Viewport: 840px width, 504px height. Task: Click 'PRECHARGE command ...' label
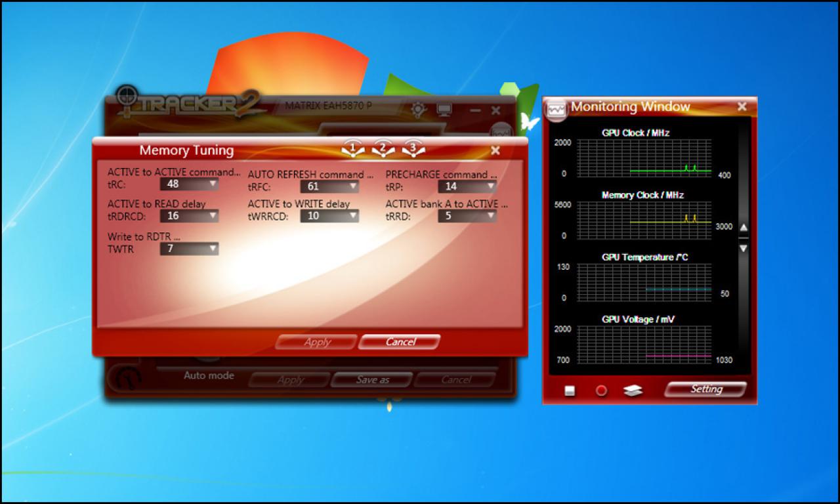[441, 175]
